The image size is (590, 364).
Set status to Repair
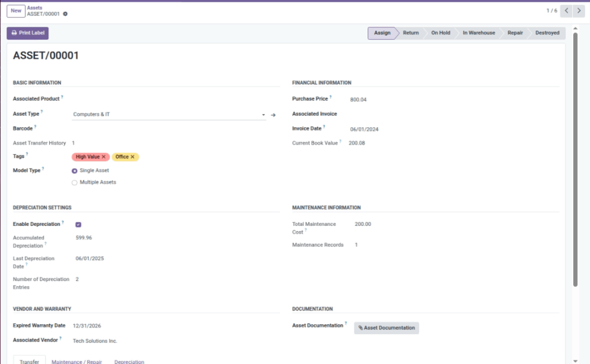515,33
